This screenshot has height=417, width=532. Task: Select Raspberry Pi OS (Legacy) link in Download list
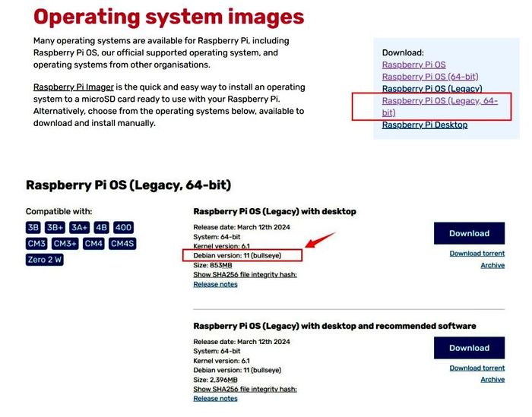click(x=432, y=89)
